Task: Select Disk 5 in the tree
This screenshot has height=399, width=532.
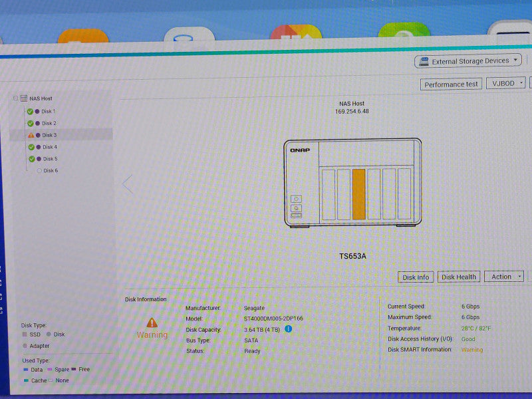Action: point(51,159)
